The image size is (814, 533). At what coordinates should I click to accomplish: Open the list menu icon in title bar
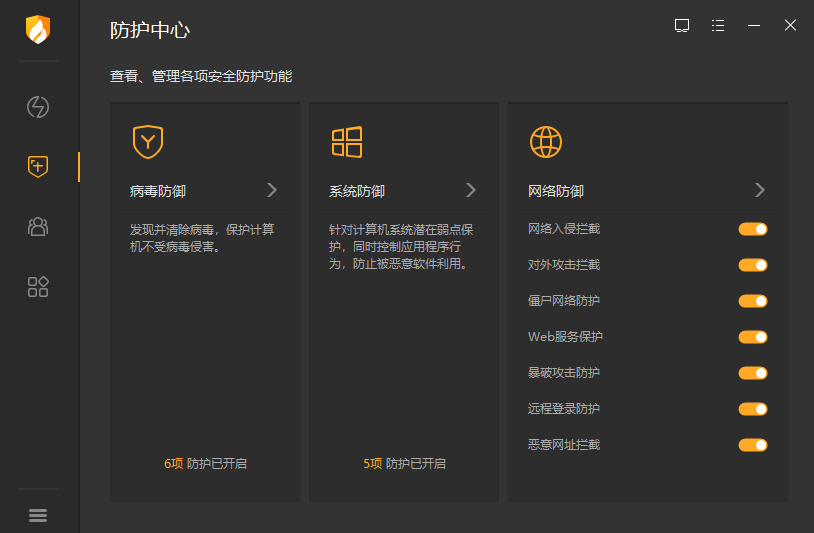click(x=718, y=25)
